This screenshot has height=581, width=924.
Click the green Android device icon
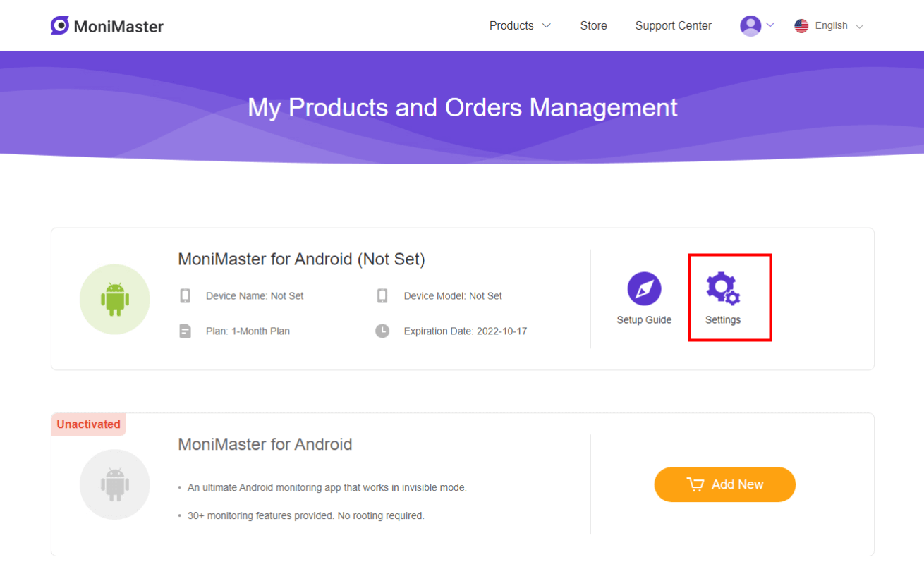(x=114, y=299)
